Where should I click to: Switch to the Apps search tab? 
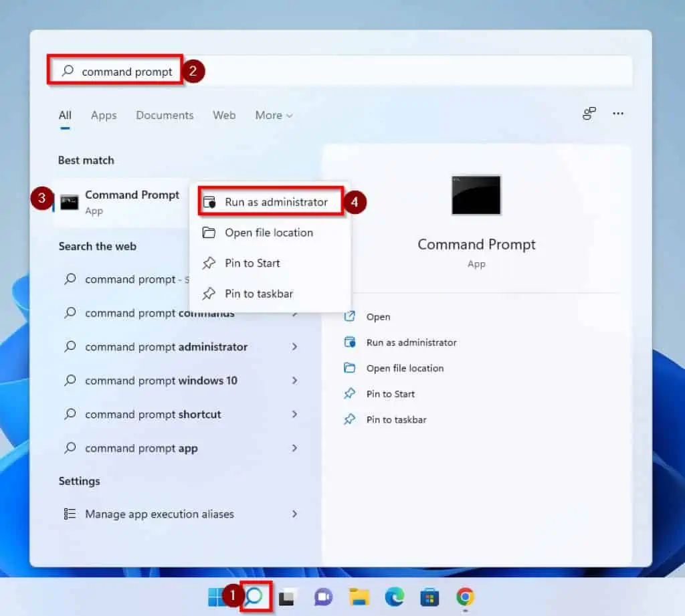click(104, 116)
